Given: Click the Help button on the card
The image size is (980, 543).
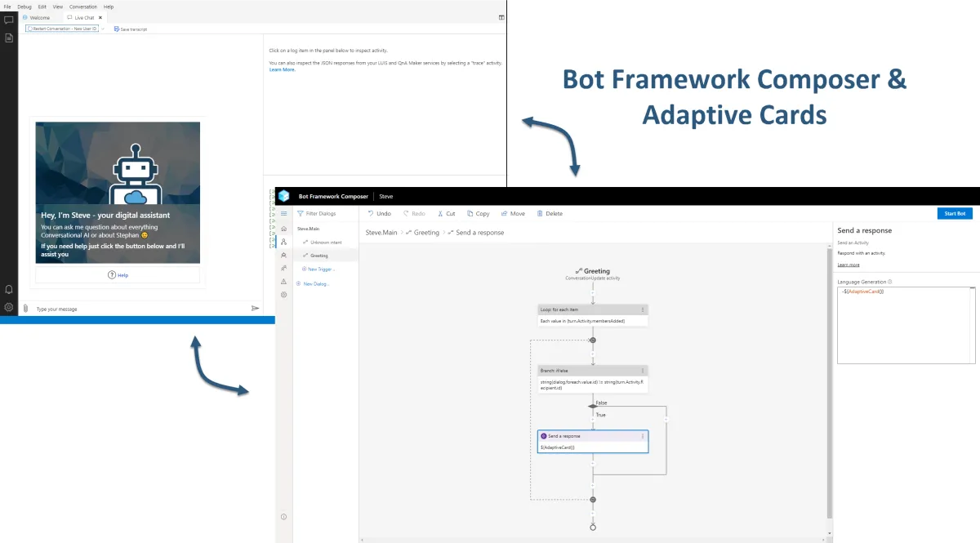Looking at the screenshot, I should click(118, 275).
